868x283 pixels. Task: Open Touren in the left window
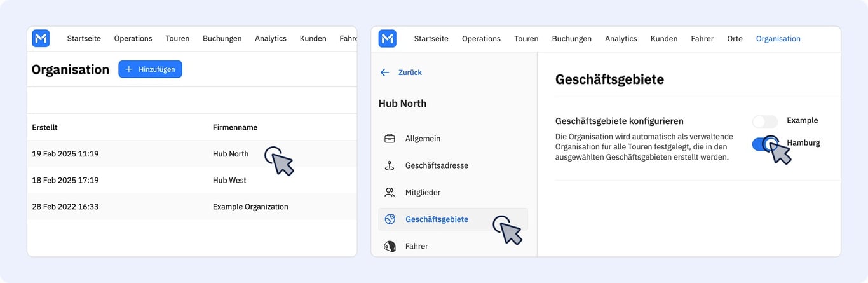(x=177, y=39)
